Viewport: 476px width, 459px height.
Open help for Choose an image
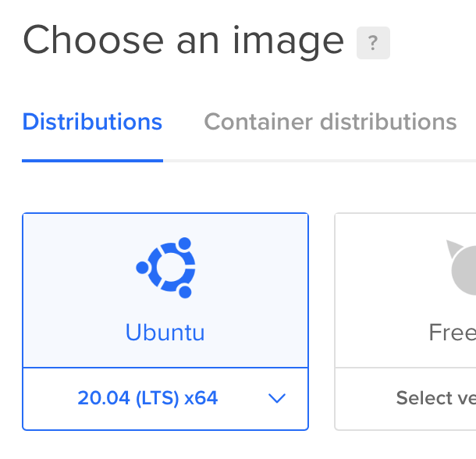point(373,43)
